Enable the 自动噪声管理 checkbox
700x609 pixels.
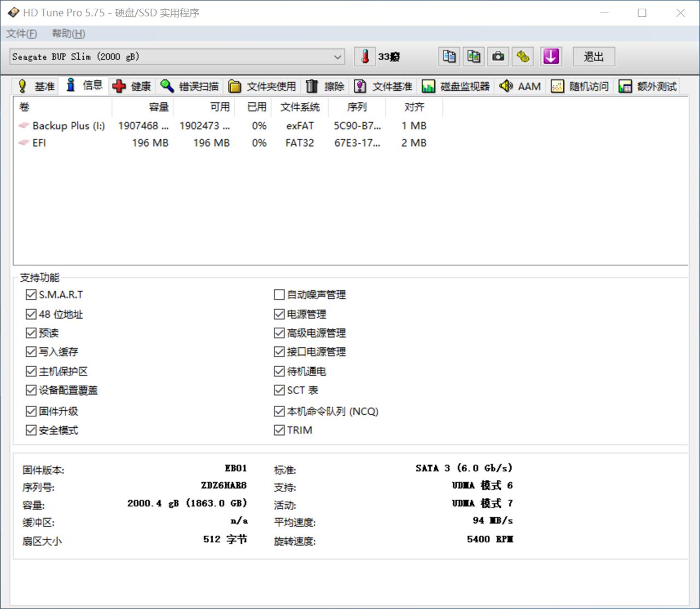tap(279, 295)
